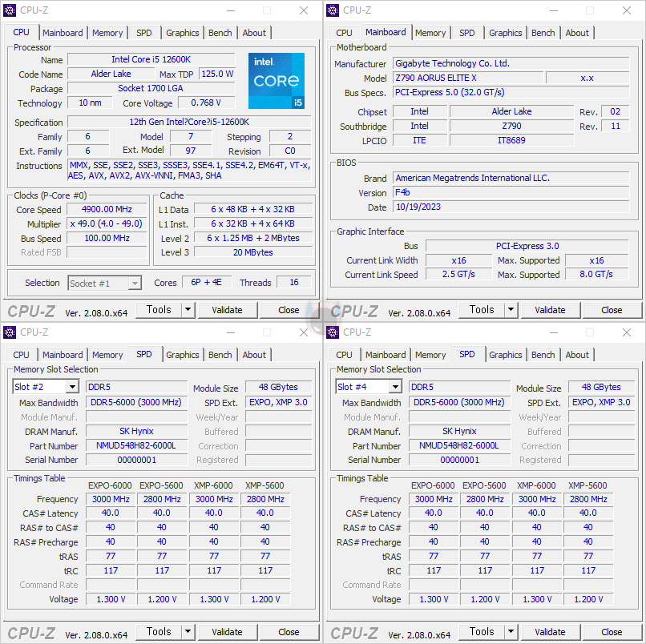
Task: Click the Intel Core i5 logo badge
Action: [x=277, y=81]
